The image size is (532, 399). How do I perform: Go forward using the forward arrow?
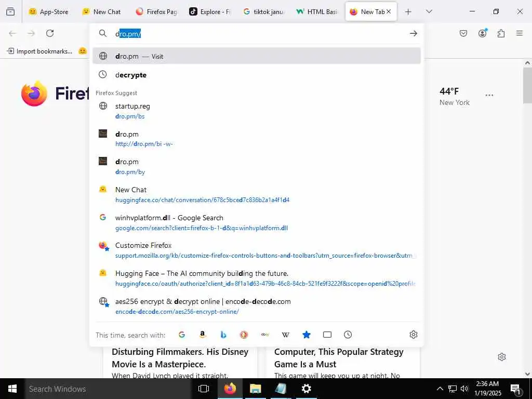pos(31,33)
